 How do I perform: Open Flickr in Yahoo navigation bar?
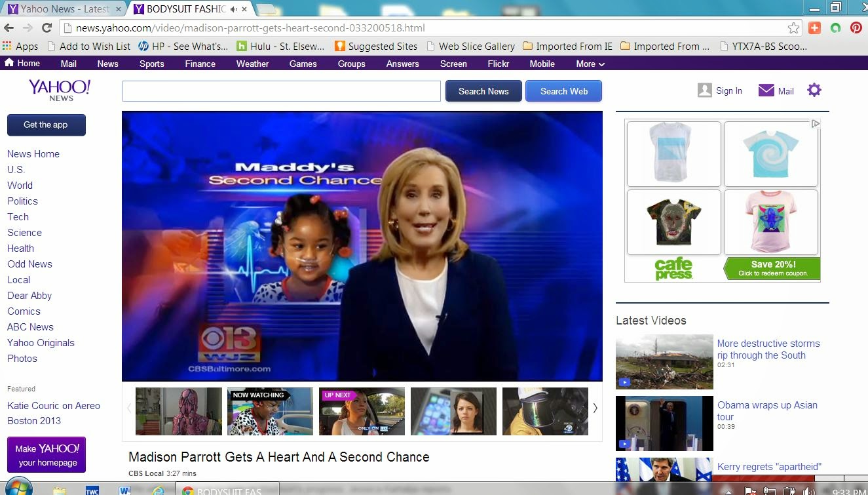[x=499, y=64]
